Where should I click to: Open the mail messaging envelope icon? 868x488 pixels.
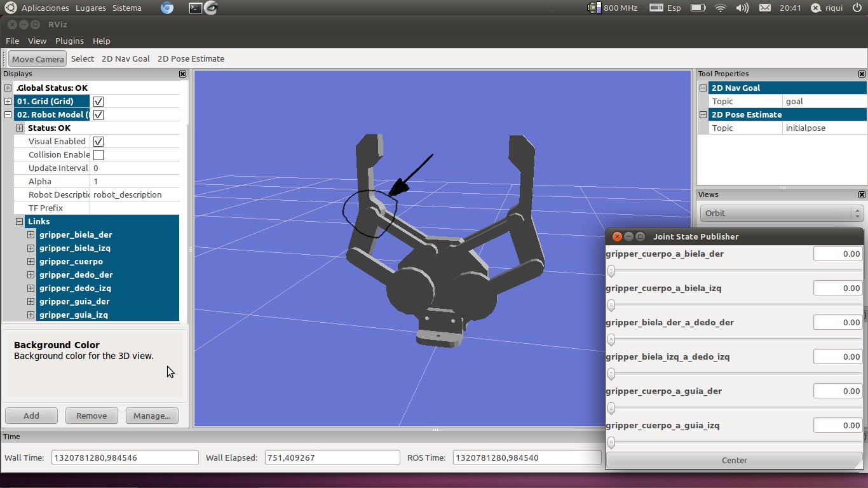(x=765, y=8)
